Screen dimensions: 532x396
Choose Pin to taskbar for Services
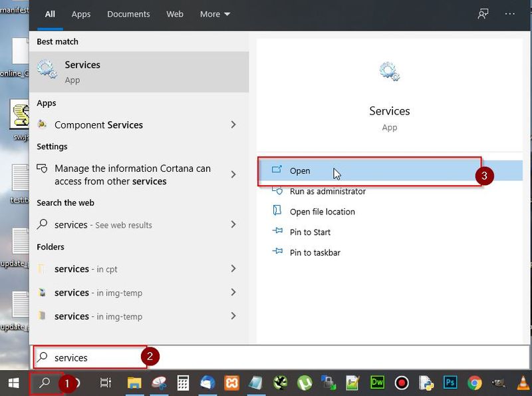pos(390,252)
